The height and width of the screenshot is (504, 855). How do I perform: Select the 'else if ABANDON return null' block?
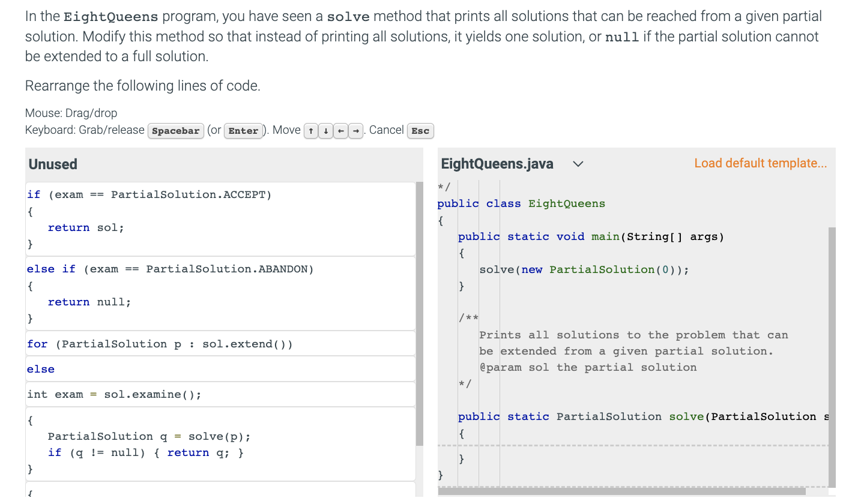click(x=220, y=293)
